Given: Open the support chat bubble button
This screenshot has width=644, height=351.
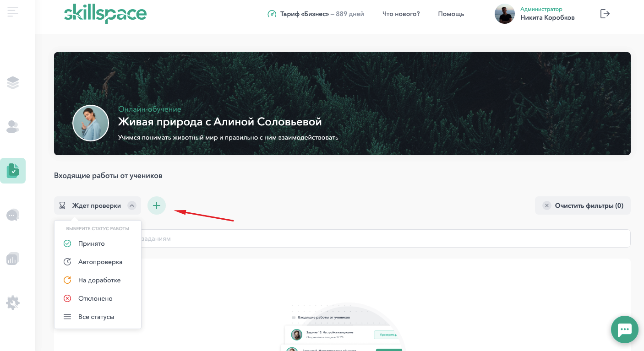Looking at the screenshot, I should [625, 329].
